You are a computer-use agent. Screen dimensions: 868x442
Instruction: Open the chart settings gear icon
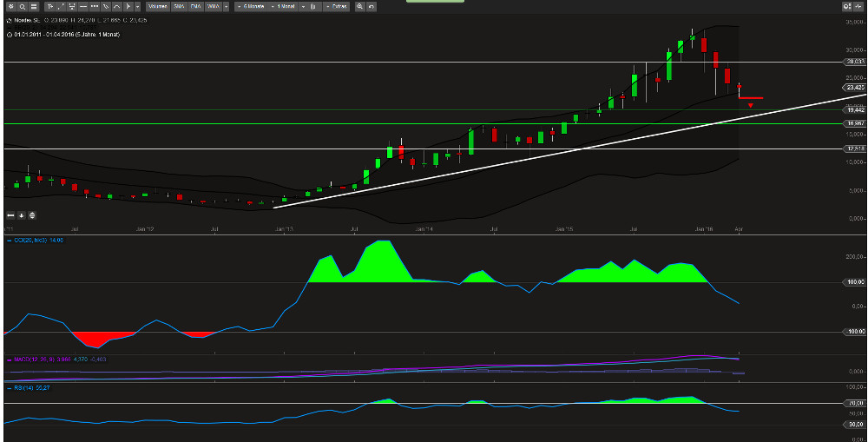tap(11, 7)
